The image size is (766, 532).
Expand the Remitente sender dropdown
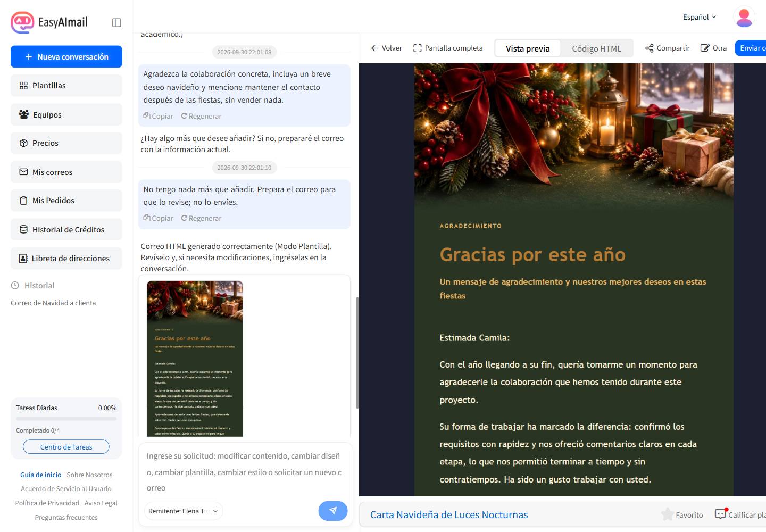pyautogui.click(x=183, y=511)
